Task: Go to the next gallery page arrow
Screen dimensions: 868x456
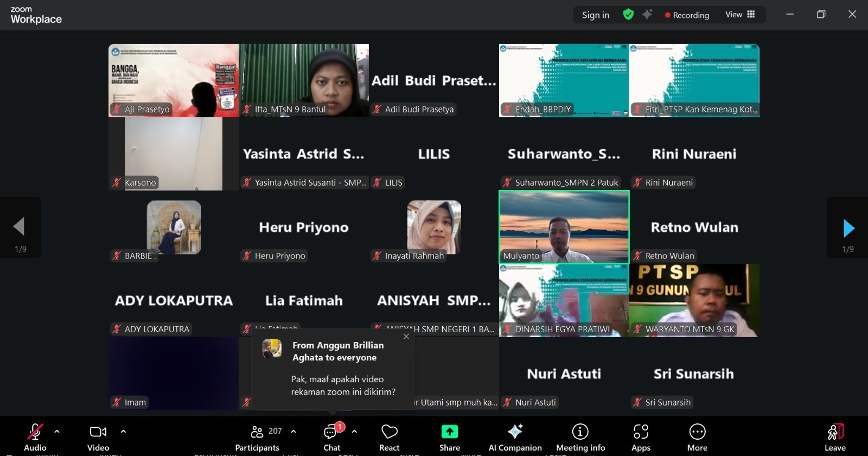Action: (848, 228)
